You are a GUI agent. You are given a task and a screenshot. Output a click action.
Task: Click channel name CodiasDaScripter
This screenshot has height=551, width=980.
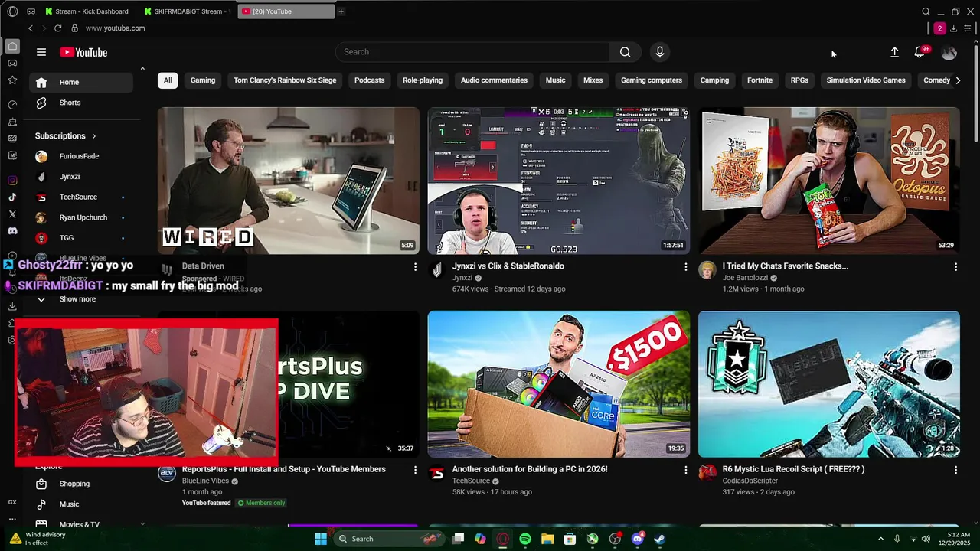click(x=750, y=481)
